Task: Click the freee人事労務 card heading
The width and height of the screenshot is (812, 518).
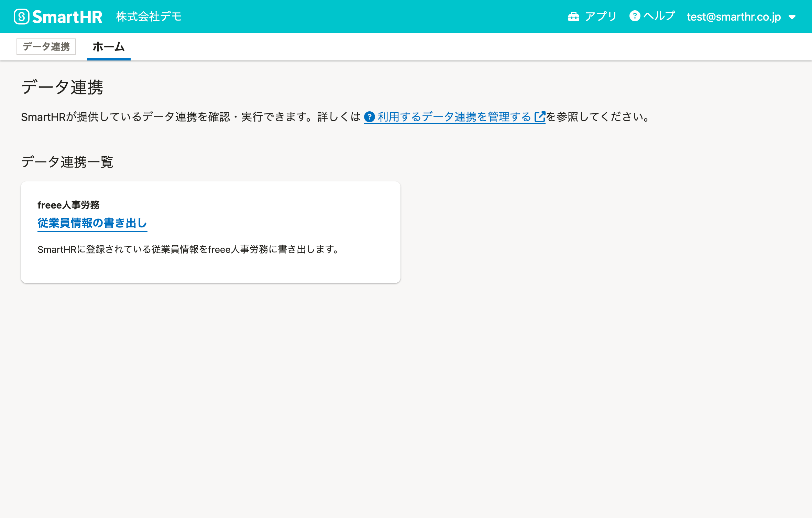Action: tap(68, 205)
